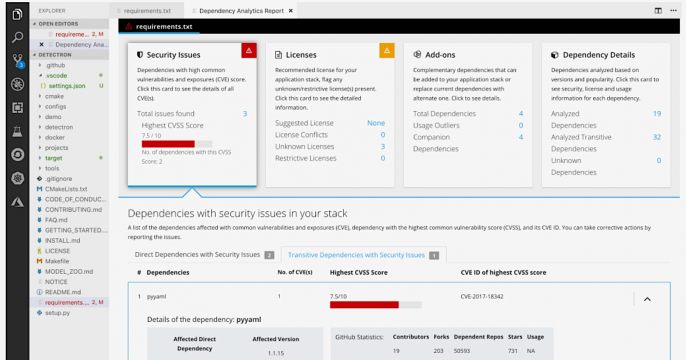Screen dimensions: 686x360
Task: Click the Unknown Licenses count 3
Action: [x=383, y=147]
